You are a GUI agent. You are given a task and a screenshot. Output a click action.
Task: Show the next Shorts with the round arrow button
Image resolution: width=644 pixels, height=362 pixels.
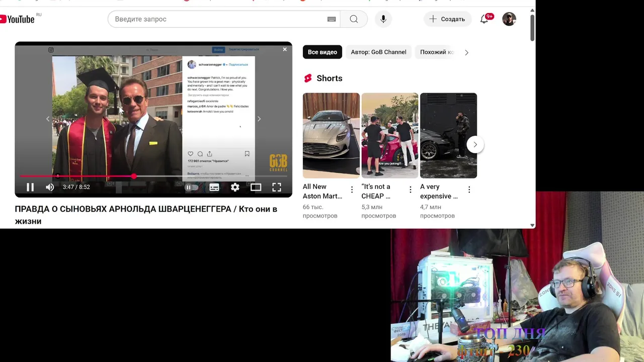475,145
